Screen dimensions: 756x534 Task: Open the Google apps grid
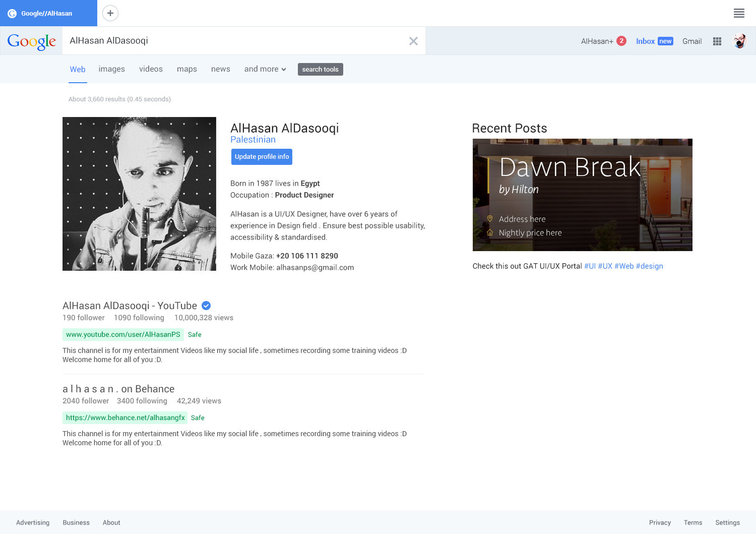[x=717, y=41]
